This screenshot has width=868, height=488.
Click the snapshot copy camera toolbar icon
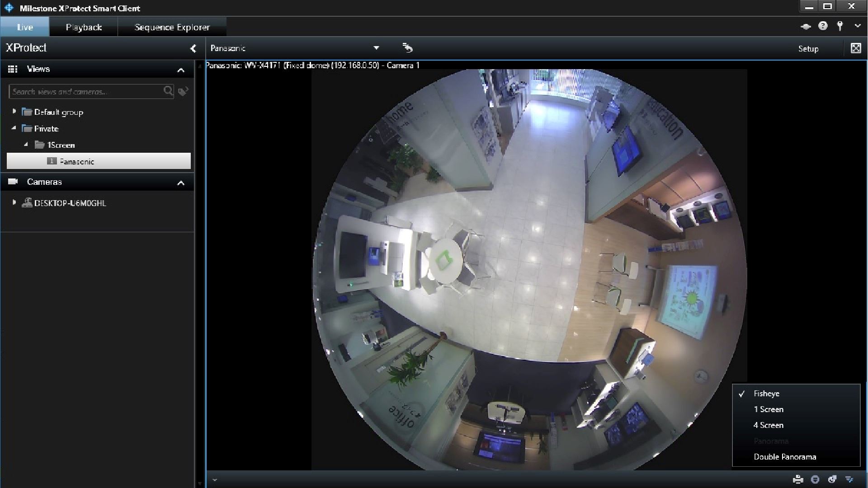[832, 479]
